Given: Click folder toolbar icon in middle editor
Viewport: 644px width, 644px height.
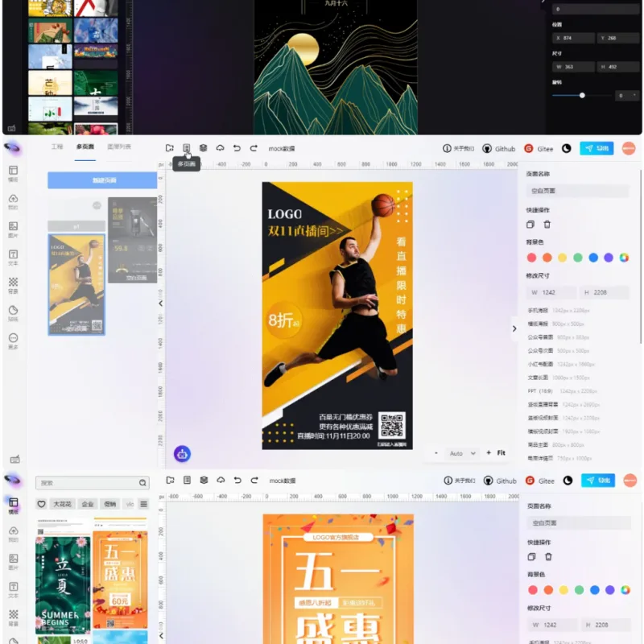Looking at the screenshot, I should tap(170, 148).
